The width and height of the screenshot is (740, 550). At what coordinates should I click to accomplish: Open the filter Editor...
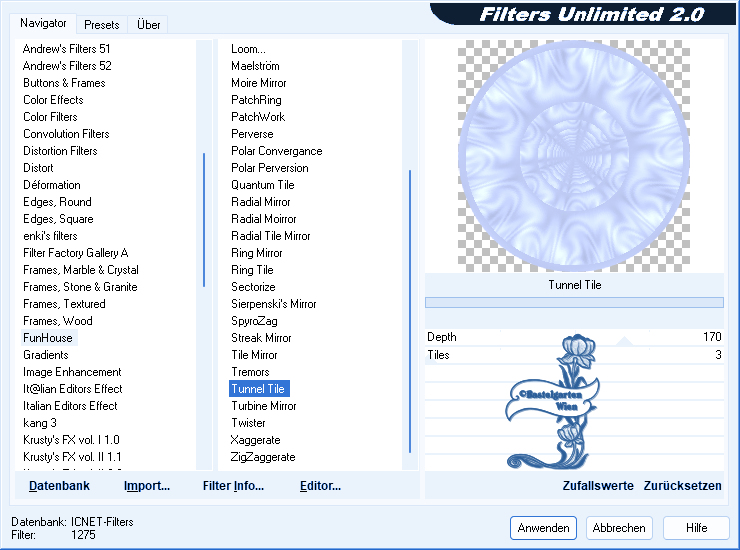click(x=320, y=486)
